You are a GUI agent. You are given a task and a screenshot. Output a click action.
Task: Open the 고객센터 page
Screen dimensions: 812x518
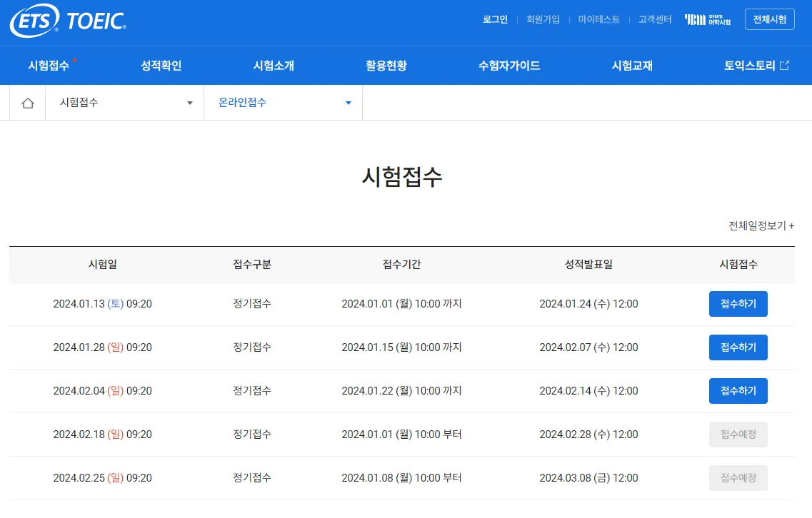[654, 19]
